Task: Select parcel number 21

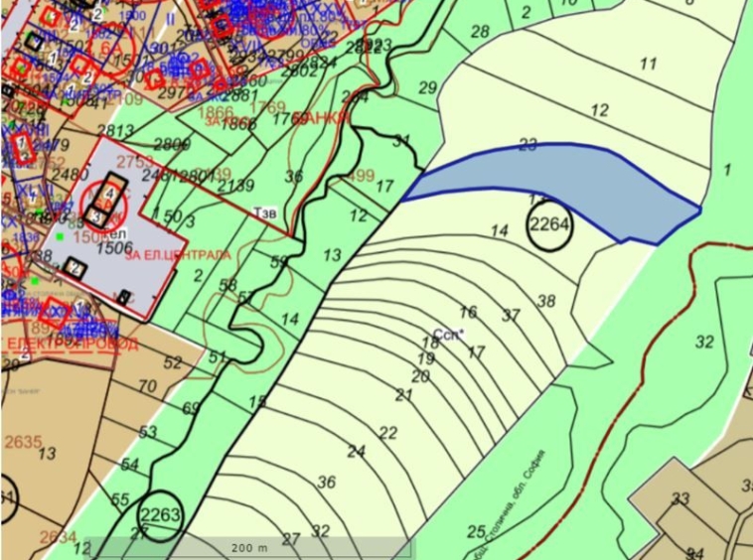Action: (x=404, y=395)
